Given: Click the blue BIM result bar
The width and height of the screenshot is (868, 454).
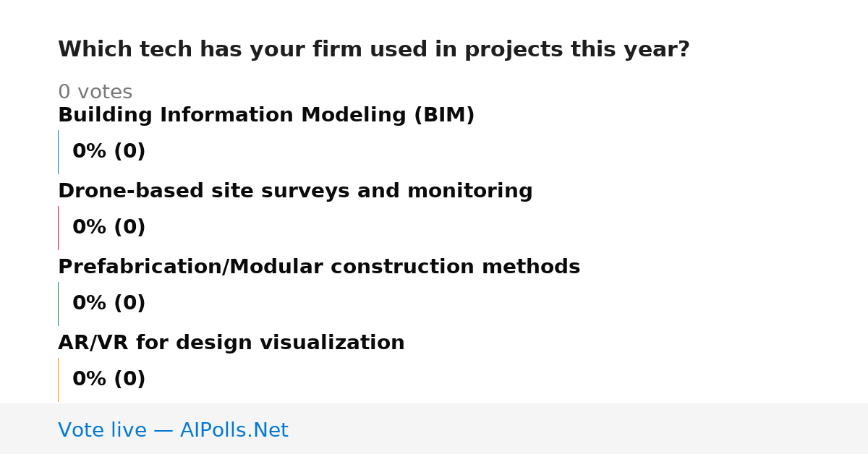Looking at the screenshot, I should coord(58,152).
